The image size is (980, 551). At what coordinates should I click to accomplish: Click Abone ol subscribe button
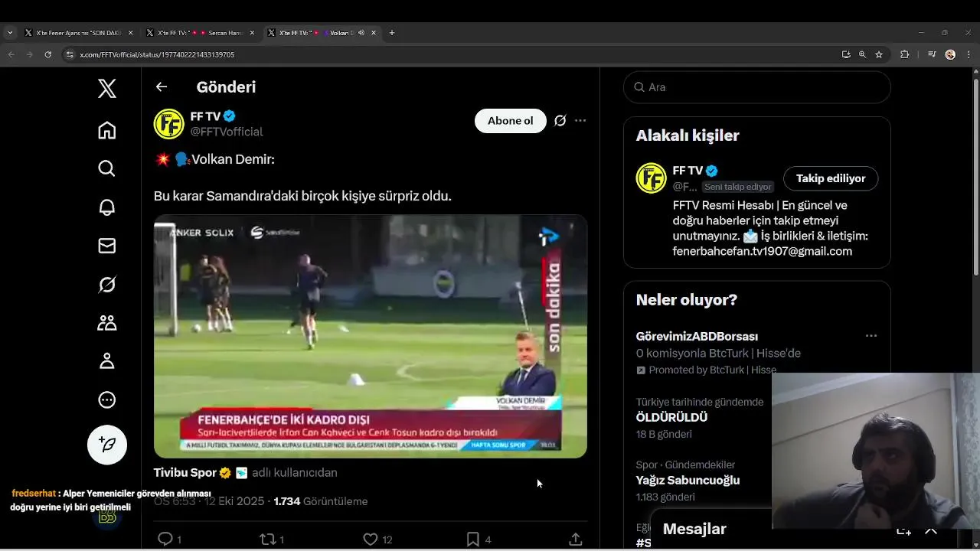point(510,121)
